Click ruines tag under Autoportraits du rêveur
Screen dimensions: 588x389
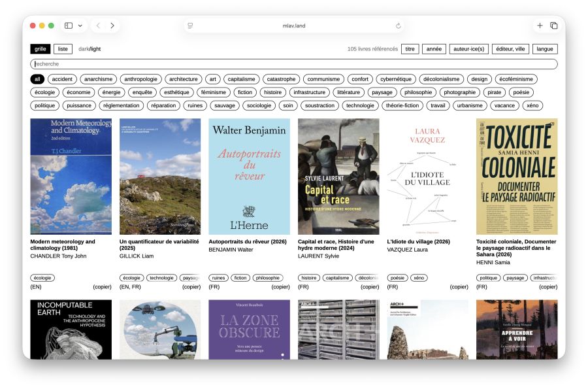click(x=218, y=278)
